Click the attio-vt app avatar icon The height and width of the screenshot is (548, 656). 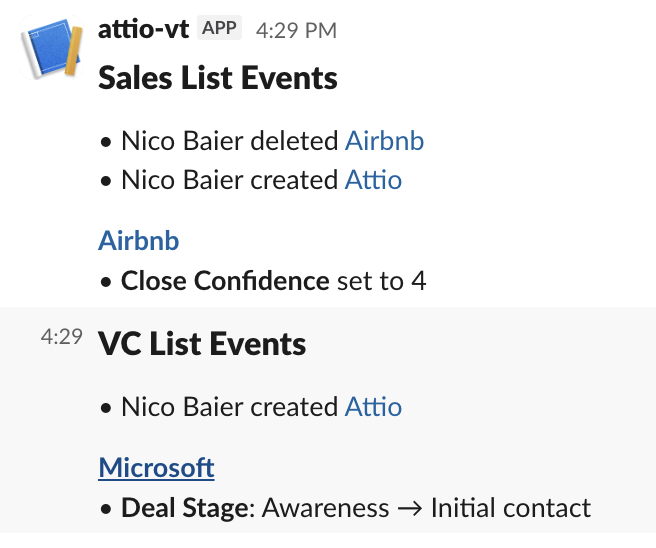point(49,49)
